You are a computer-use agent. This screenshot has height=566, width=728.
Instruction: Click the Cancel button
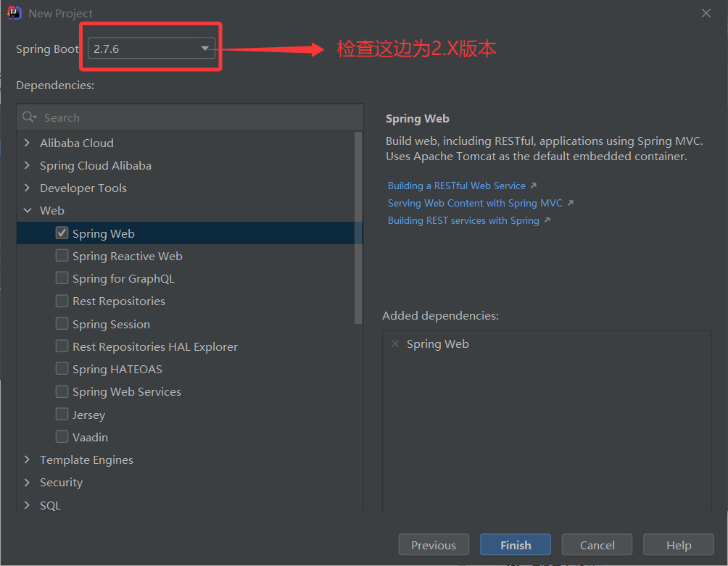[x=597, y=545]
